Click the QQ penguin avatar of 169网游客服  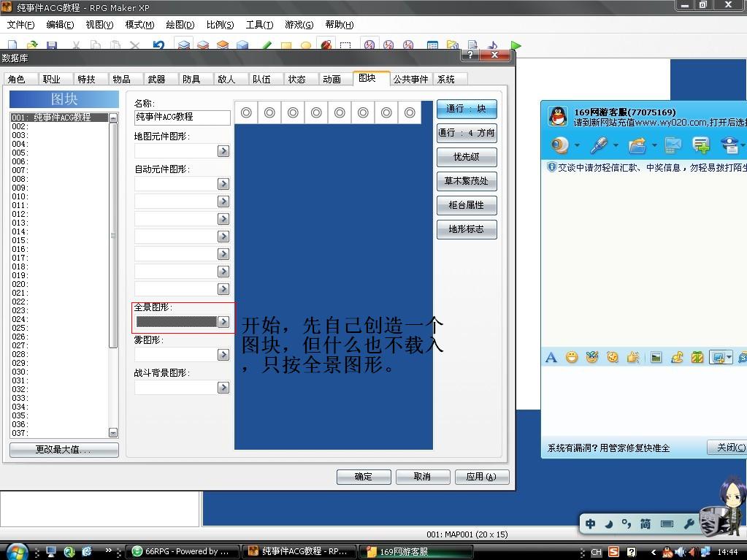[558, 116]
